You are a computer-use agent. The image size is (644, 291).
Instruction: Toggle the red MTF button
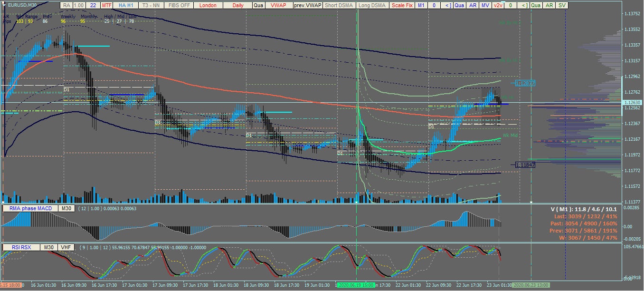(x=107, y=5)
